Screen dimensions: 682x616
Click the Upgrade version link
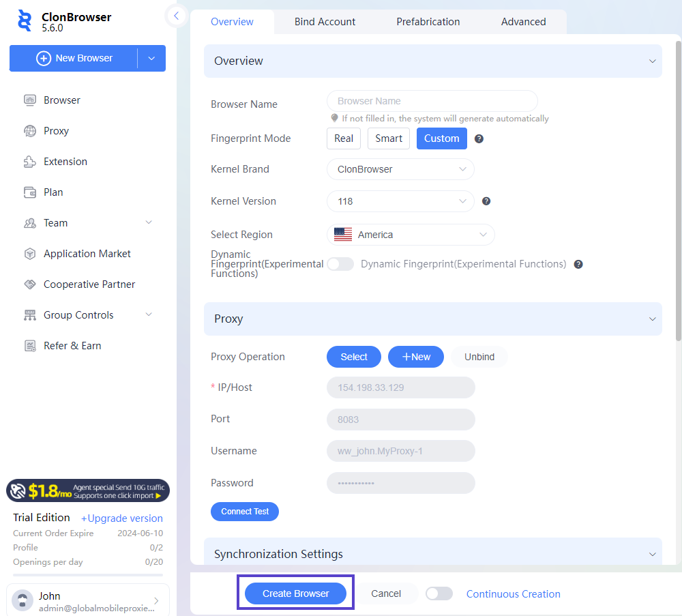coord(122,518)
